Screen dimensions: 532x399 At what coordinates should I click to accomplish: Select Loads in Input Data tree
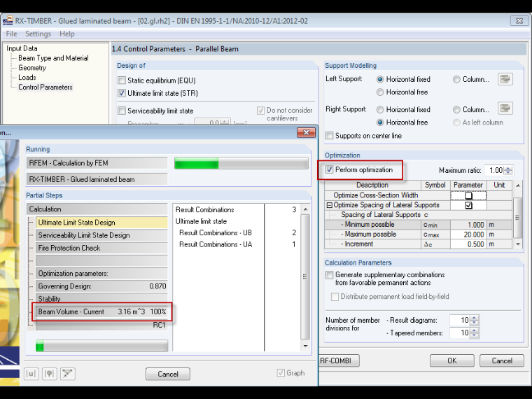click(x=27, y=78)
